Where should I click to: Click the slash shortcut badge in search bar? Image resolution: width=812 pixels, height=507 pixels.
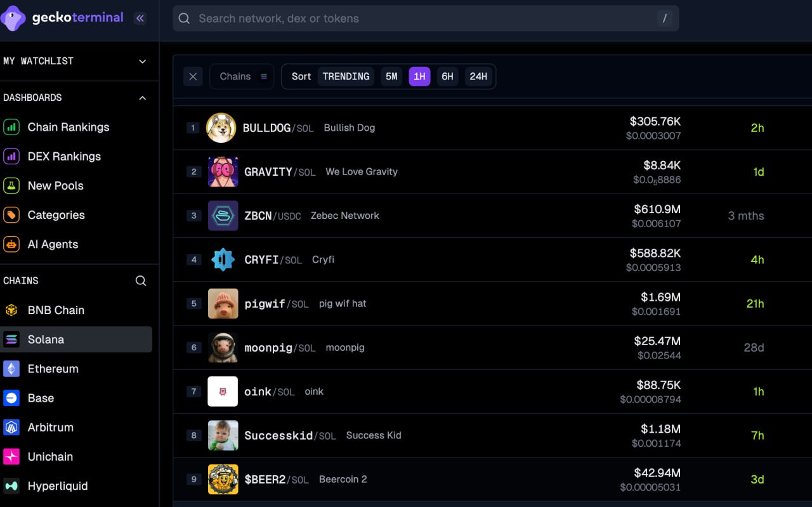pos(664,18)
